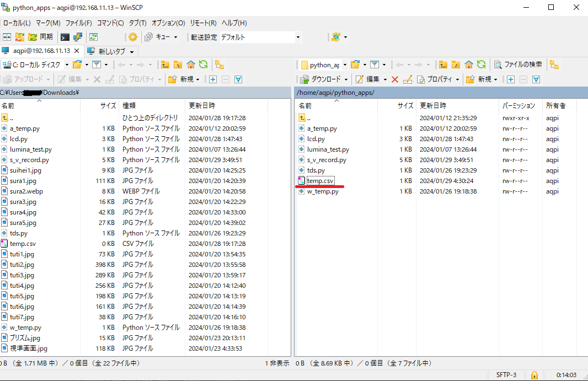
Task: Click remote delete red X icon
Action: click(x=395, y=79)
